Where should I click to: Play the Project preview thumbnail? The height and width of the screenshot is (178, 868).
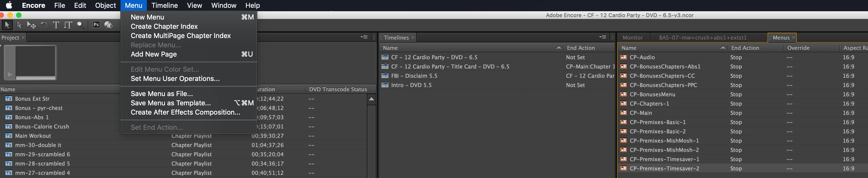click(x=10, y=74)
